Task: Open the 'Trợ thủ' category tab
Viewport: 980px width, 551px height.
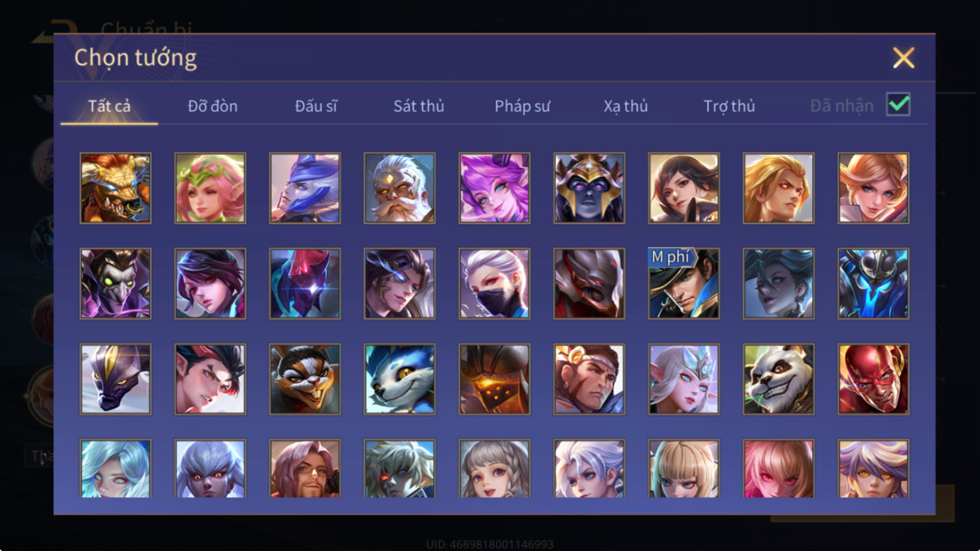Action: coord(729,106)
